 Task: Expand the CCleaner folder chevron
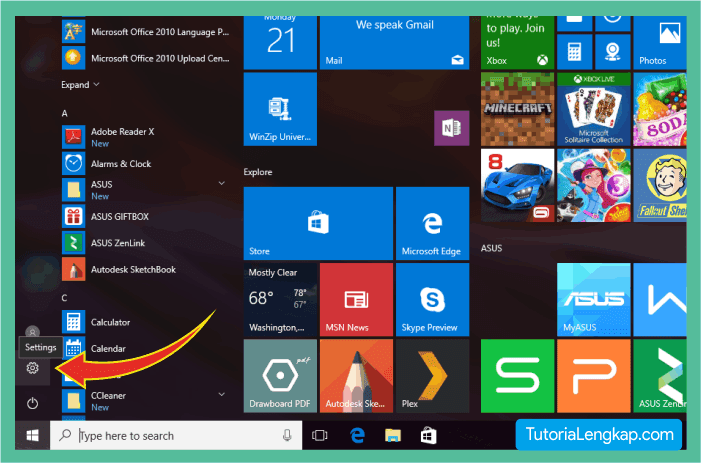pyautogui.click(x=222, y=394)
